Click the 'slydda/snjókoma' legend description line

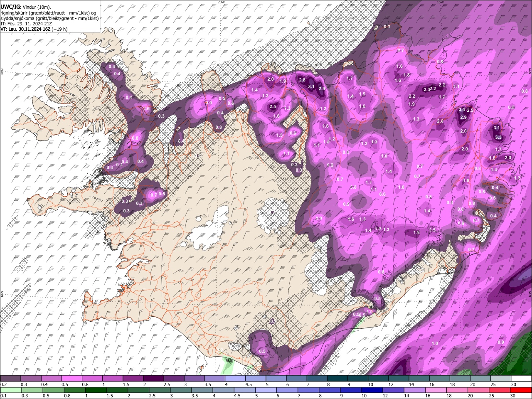[x=50, y=18]
